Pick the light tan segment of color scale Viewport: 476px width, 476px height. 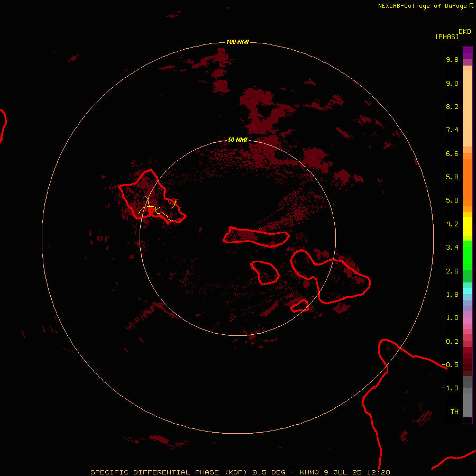[x=467, y=108]
